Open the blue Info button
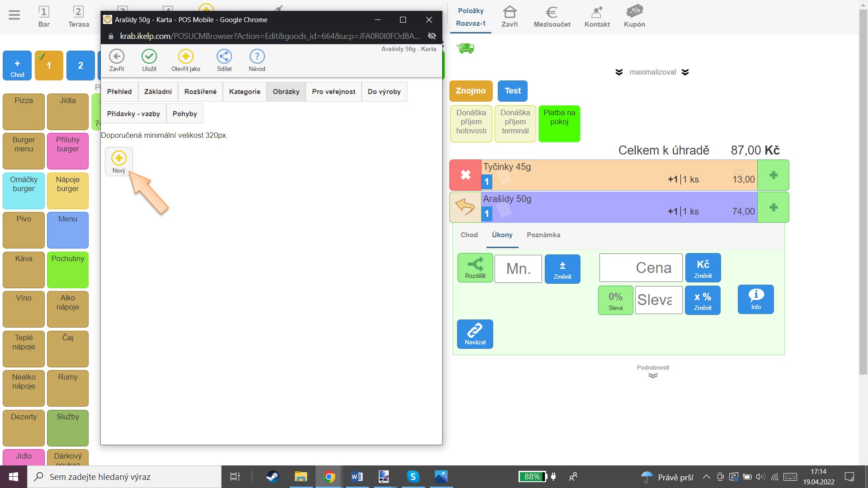Viewport: 868px width, 488px height. click(x=755, y=299)
